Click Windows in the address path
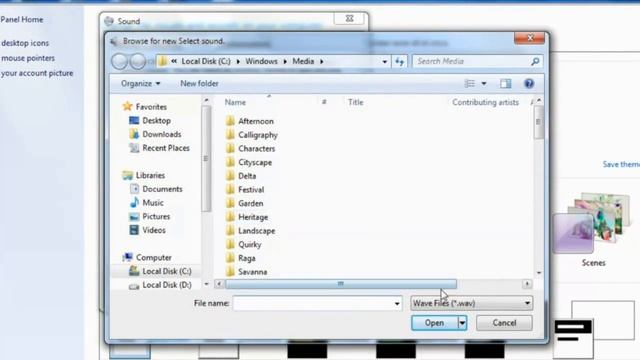 [261, 61]
